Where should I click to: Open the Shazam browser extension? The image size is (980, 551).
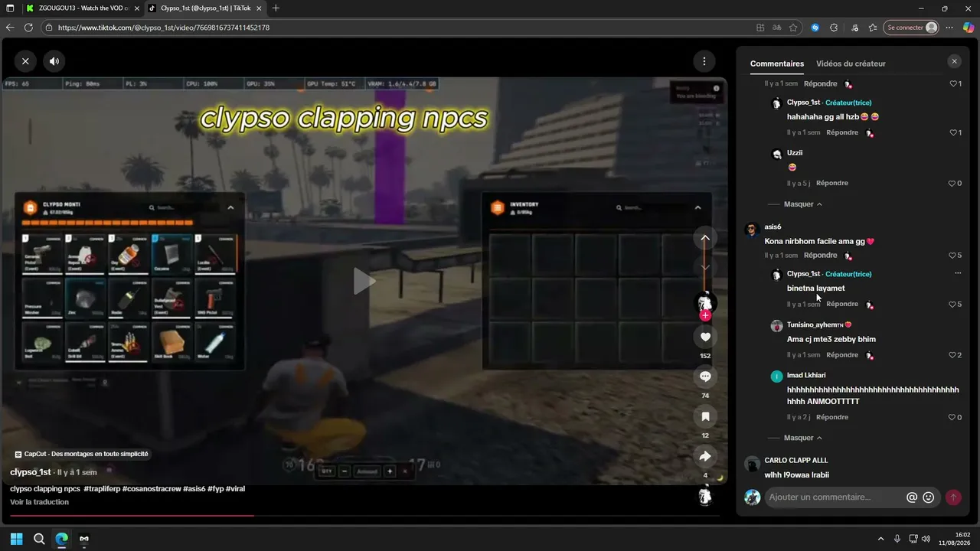815,28
